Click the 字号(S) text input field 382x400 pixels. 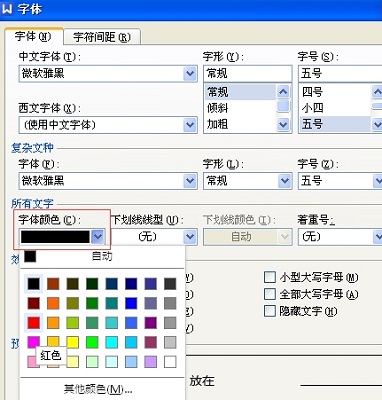click(340, 73)
